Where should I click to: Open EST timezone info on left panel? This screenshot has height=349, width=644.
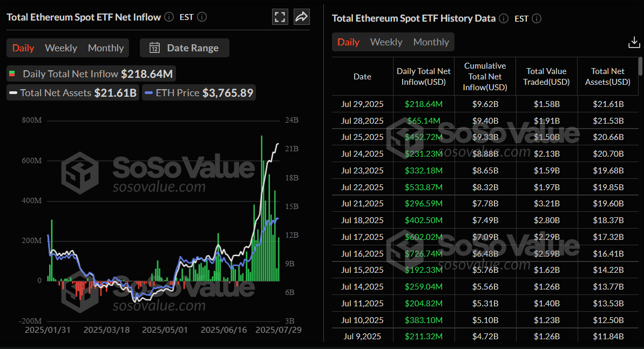pyautogui.click(x=201, y=17)
